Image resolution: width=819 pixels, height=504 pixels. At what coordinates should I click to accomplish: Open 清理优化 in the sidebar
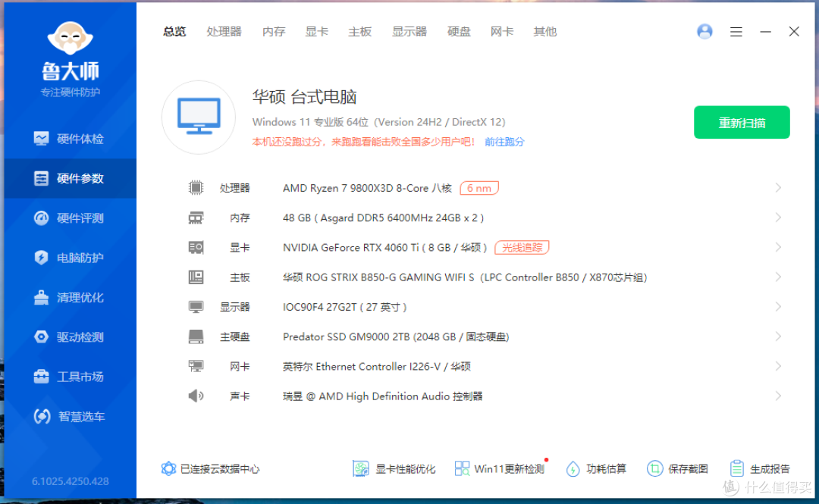tap(70, 297)
